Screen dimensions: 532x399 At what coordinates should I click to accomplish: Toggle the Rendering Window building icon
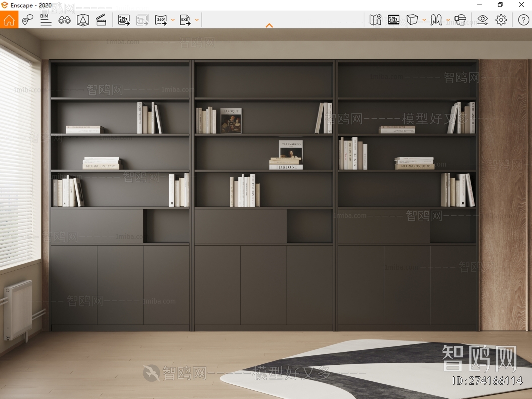(394, 20)
